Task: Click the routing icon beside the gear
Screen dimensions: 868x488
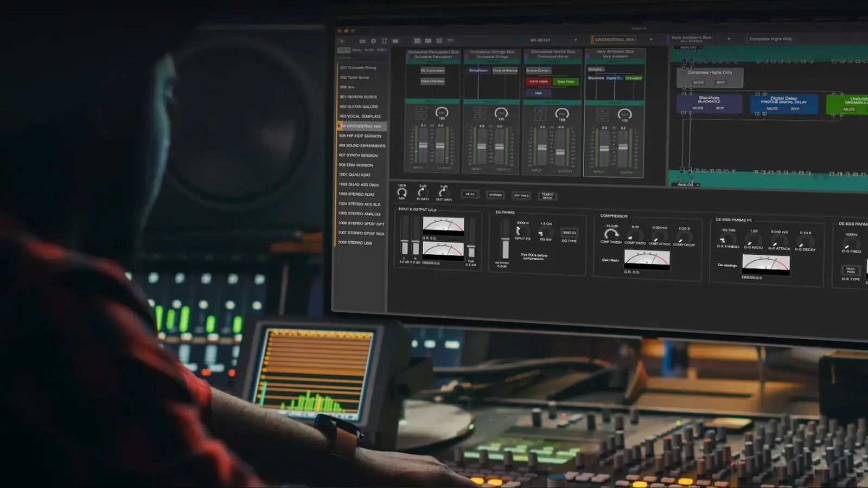Action: (x=384, y=41)
